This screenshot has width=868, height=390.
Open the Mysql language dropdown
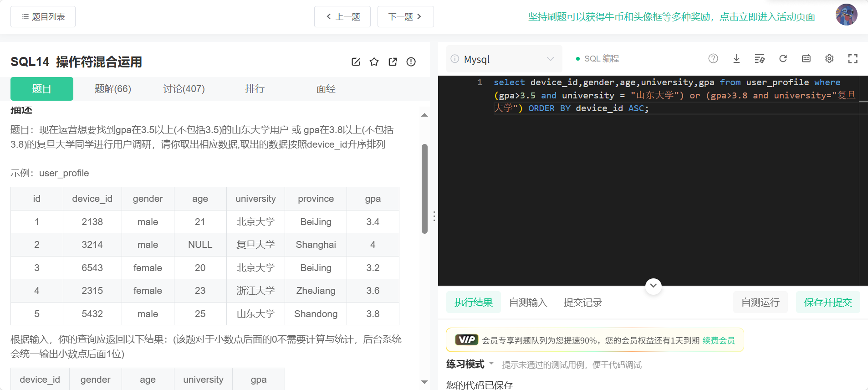505,59
